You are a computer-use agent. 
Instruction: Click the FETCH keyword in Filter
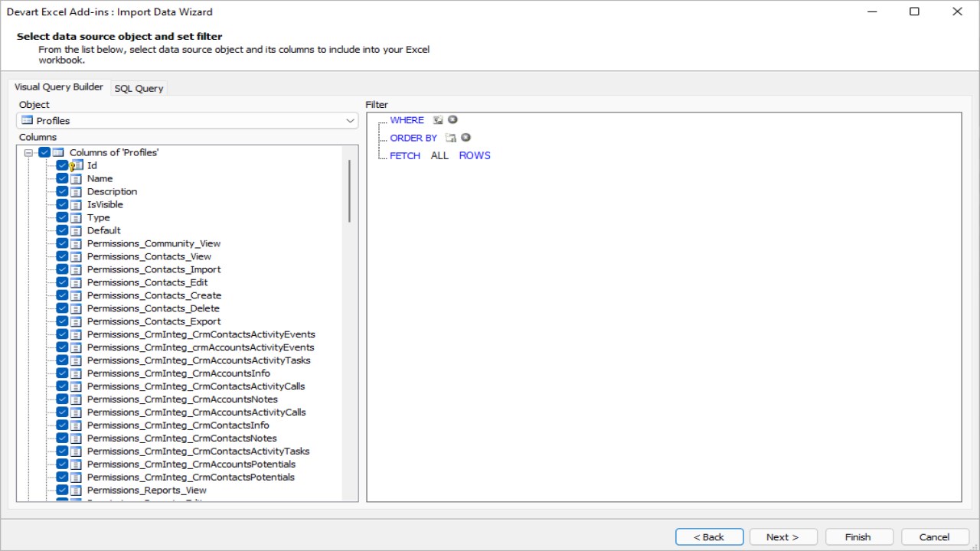coord(405,155)
